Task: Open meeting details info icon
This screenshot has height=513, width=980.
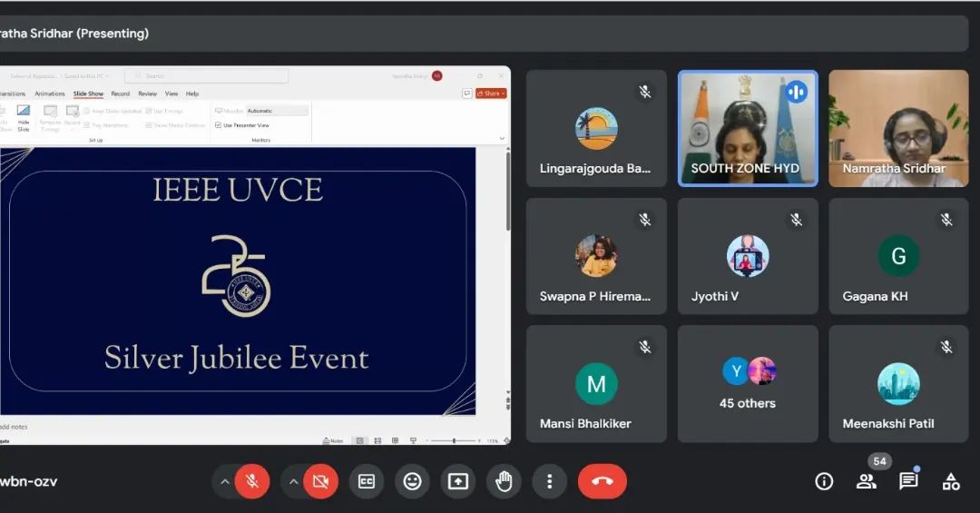Action: [824, 481]
